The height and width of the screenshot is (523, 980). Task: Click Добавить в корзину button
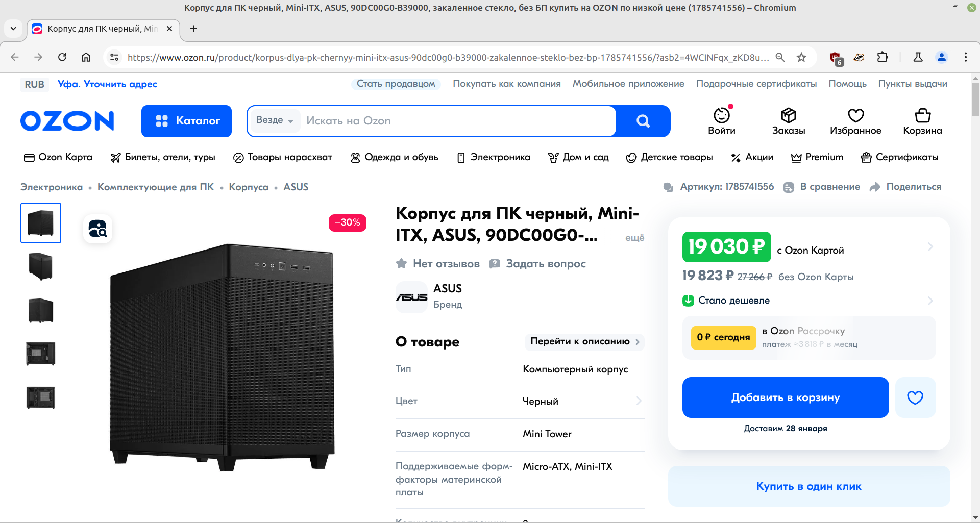click(x=786, y=397)
